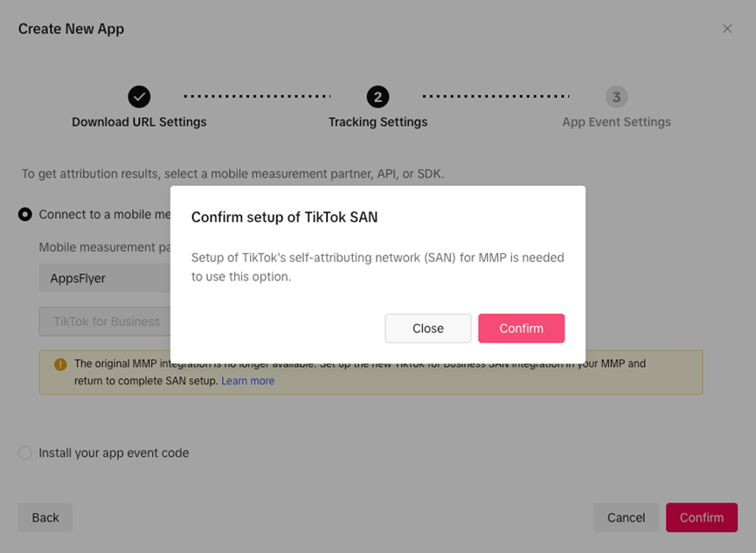Cancel creating the new app
Viewport: 756px width, 553px height.
tap(626, 517)
